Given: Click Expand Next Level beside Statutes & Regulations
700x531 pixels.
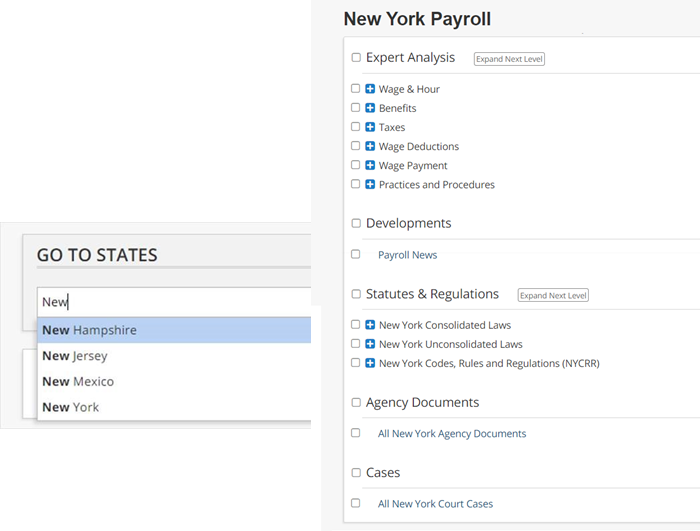Looking at the screenshot, I should tap(553, 295).
